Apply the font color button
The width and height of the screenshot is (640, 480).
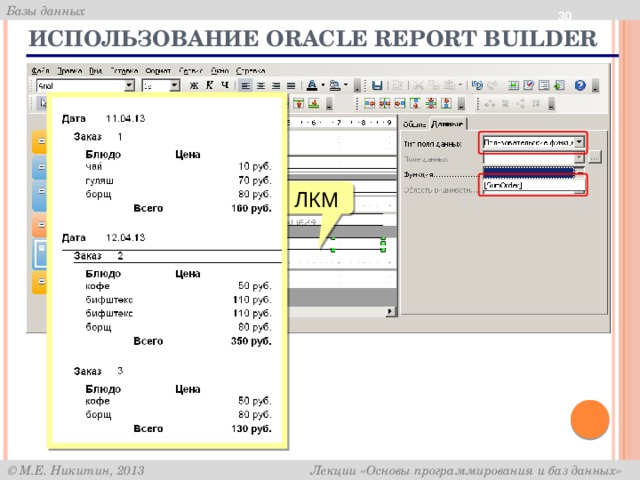(312, 85)
